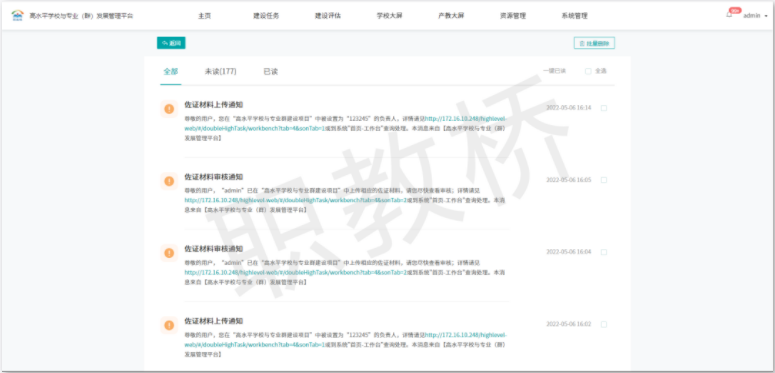Screen dimensions: 775x373
Task: Expand the admin user dropdown
Action: tap(755, 16)
